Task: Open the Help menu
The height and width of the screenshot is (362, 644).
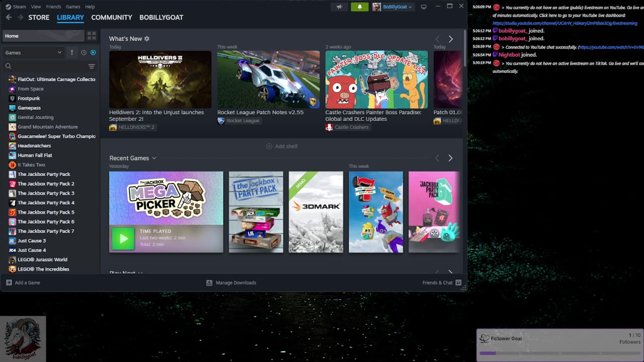Action: pyautogui.click(x=90, y=7)
